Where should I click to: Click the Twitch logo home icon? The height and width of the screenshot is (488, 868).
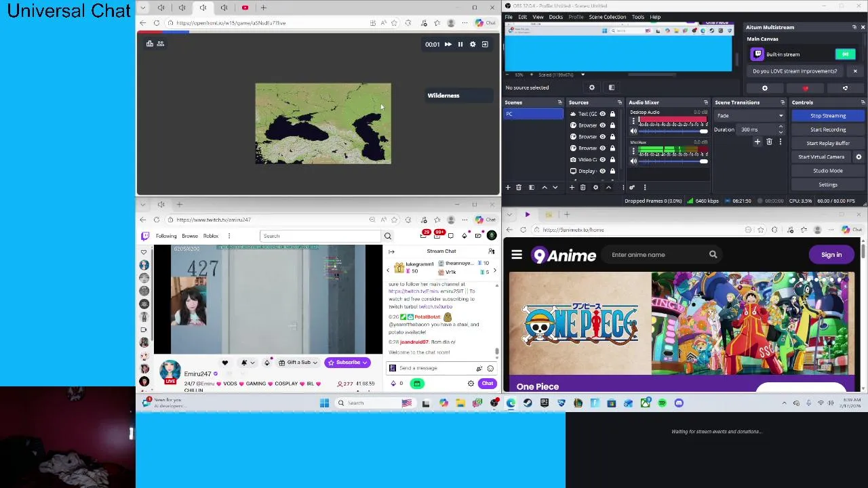click(x=145, y=236)
